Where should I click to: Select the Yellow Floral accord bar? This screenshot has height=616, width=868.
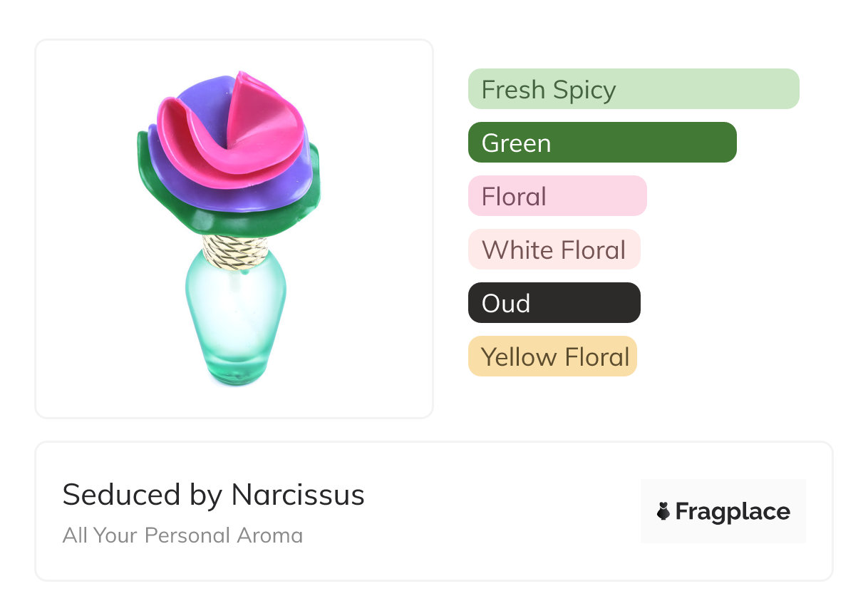click(x=552, y=356)
